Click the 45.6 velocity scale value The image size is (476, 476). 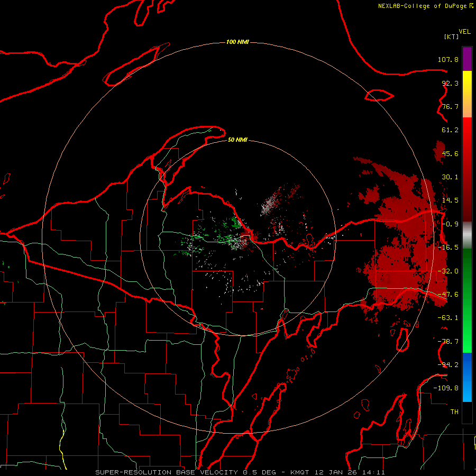(x=450, y=153)
